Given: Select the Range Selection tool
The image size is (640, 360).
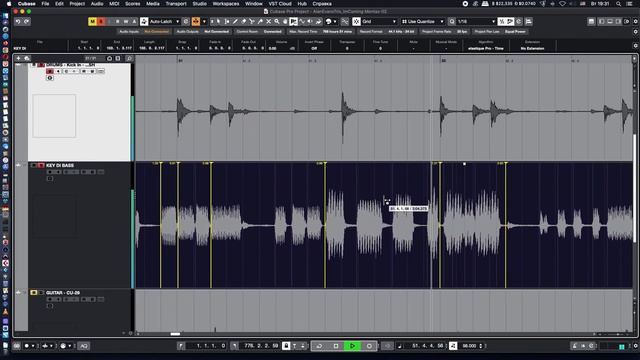Looking at the screenshot, I should 227,21.
